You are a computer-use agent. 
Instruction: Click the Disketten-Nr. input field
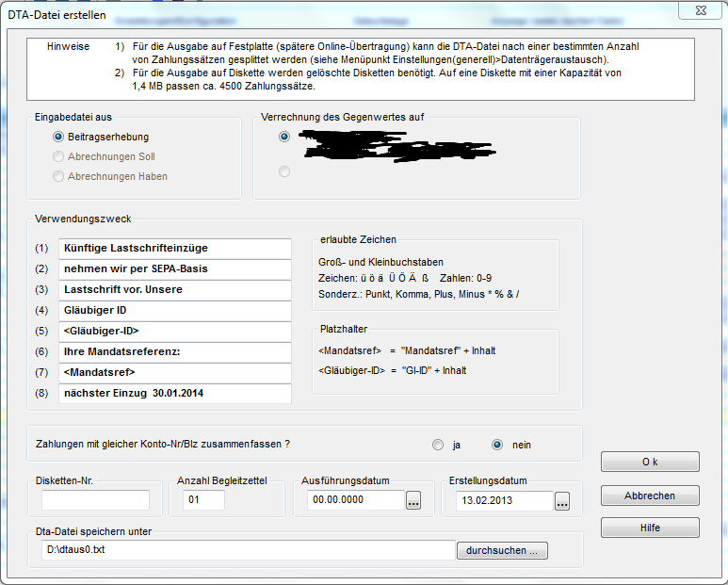click(95, 500)
